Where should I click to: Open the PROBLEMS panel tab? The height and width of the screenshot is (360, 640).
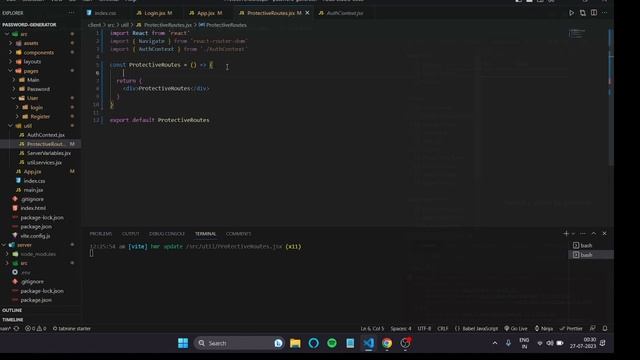click(x=100, y=233)
